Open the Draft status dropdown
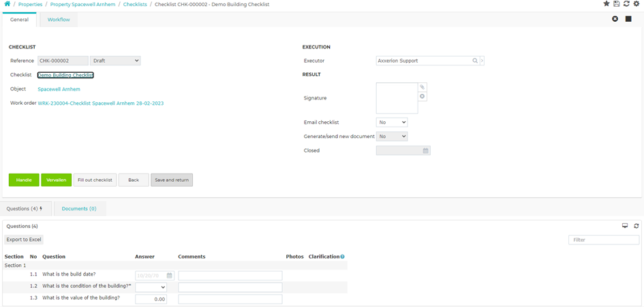 (115, 61)
